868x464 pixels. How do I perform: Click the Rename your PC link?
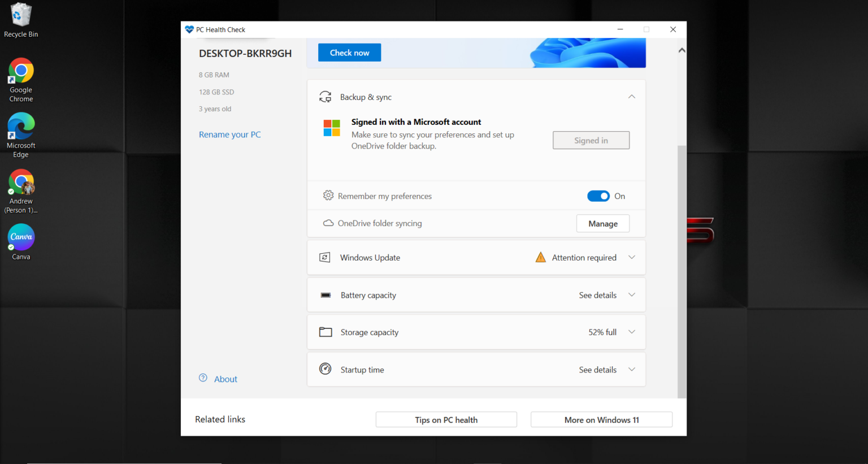tap(230, 135)
